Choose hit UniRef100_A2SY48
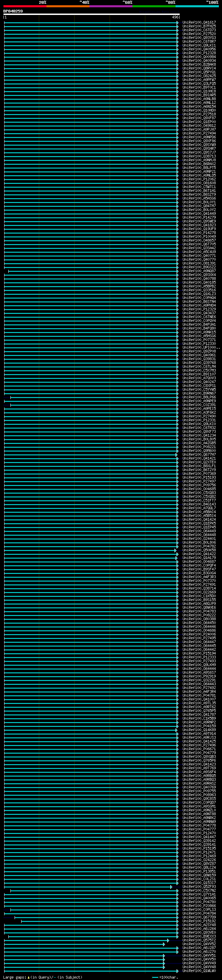The width and height of the screenshot is (222, 980). click(x=199, y=925)
